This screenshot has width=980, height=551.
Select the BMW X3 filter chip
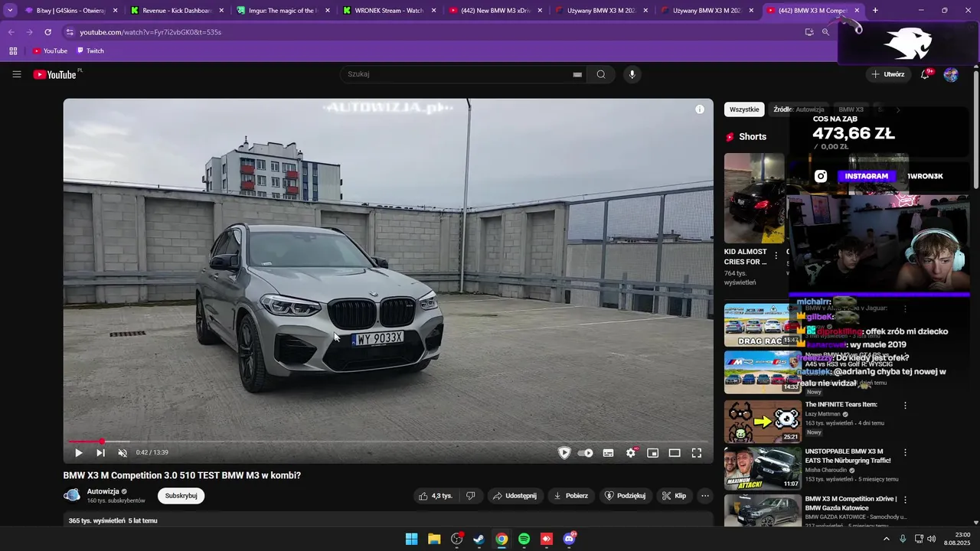pos(851,109)
